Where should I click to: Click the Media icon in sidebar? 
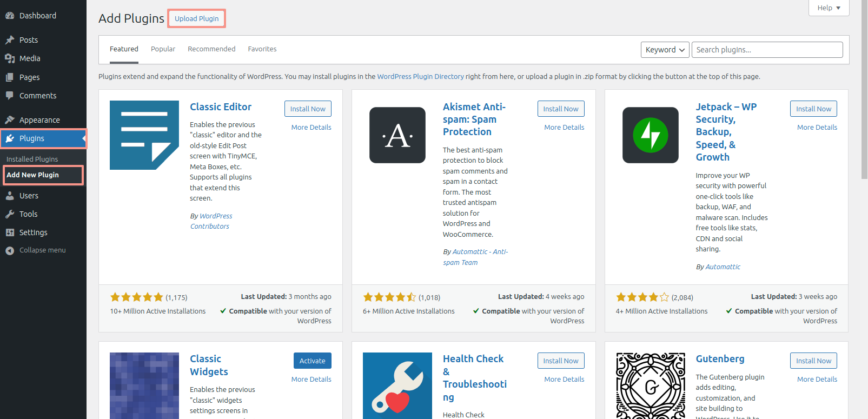point(10,58)
